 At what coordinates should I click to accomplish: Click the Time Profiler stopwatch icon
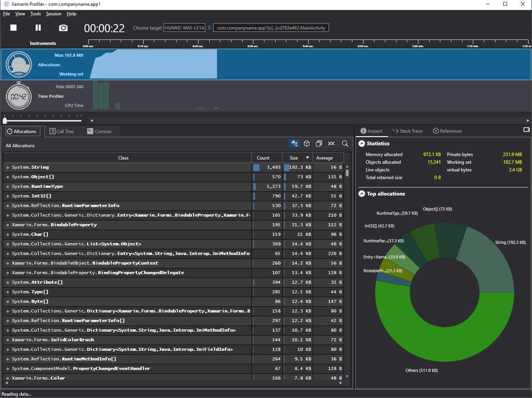coord(18,96)
